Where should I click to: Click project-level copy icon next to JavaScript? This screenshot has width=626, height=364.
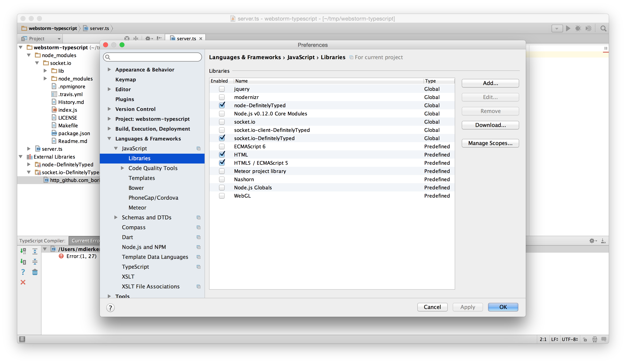(x=198, y=149)
